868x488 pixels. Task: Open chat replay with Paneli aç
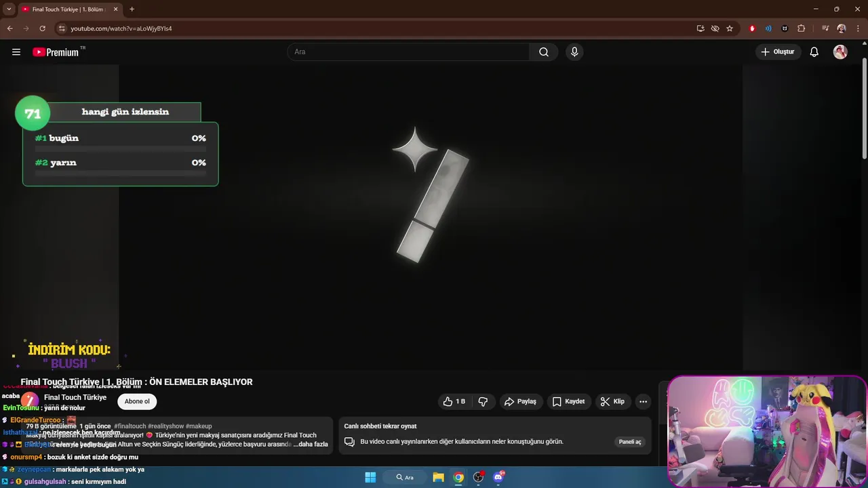tap(630, 442)
